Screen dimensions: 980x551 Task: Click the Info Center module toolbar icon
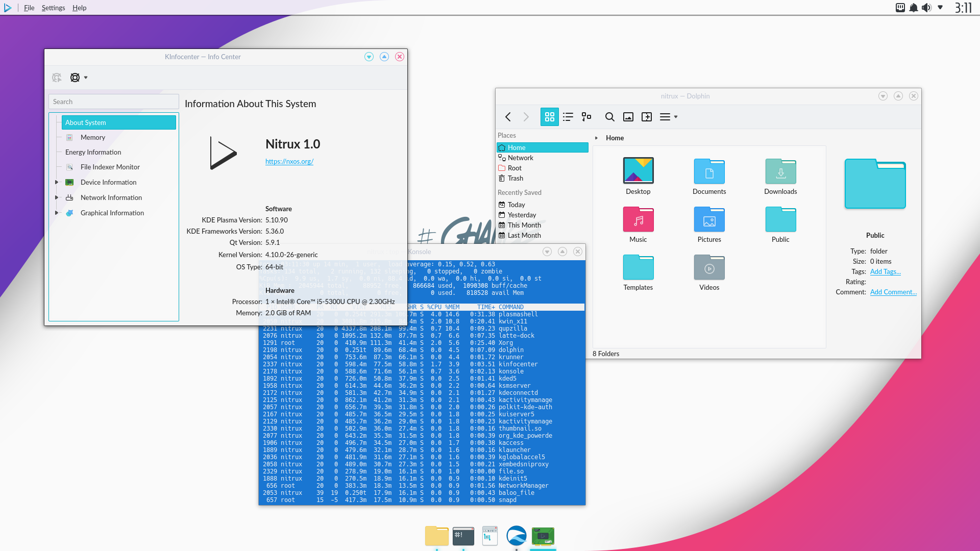(57, 78)
